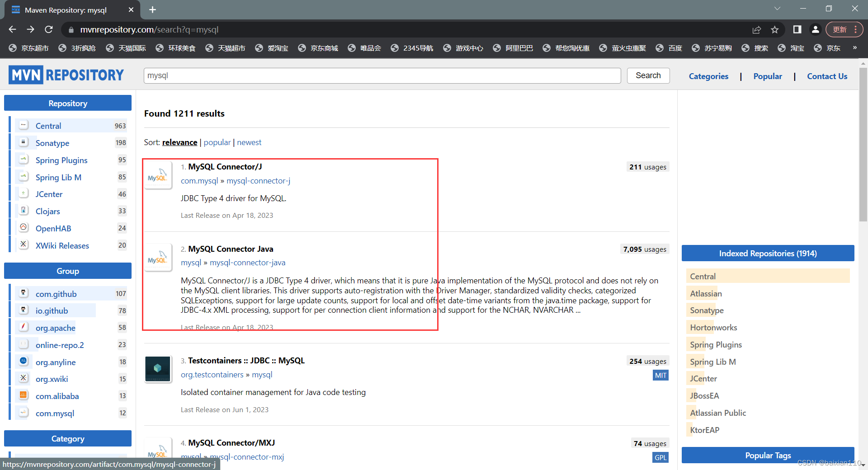868x470 pixels.
Task: Click the MIT license badge
Action: point(660,376)
